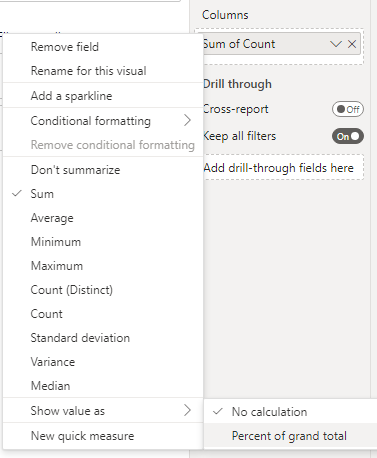The height and width of the screenshot is (458, 377).
Task: Toggle the Keep all filters switch
Action: click(348, 136)
